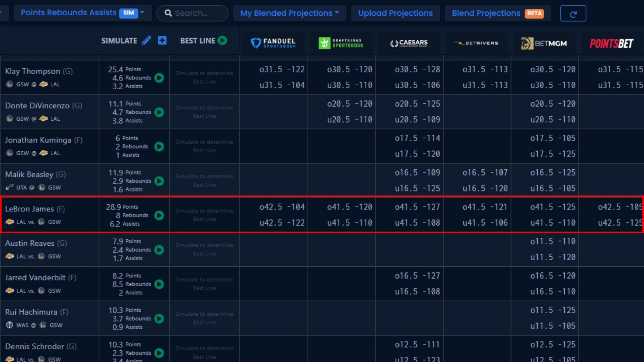Image resolution: width=644 pixels, height=362 pixels.
Task: Click the Blend Projections beta button
Action: tap(497, 13)
